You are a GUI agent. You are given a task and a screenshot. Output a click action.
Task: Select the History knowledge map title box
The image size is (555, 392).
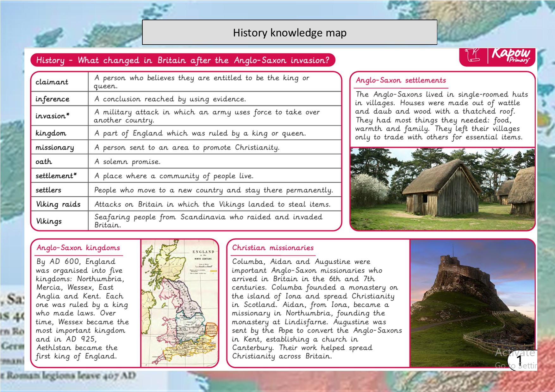coord(290,33)
